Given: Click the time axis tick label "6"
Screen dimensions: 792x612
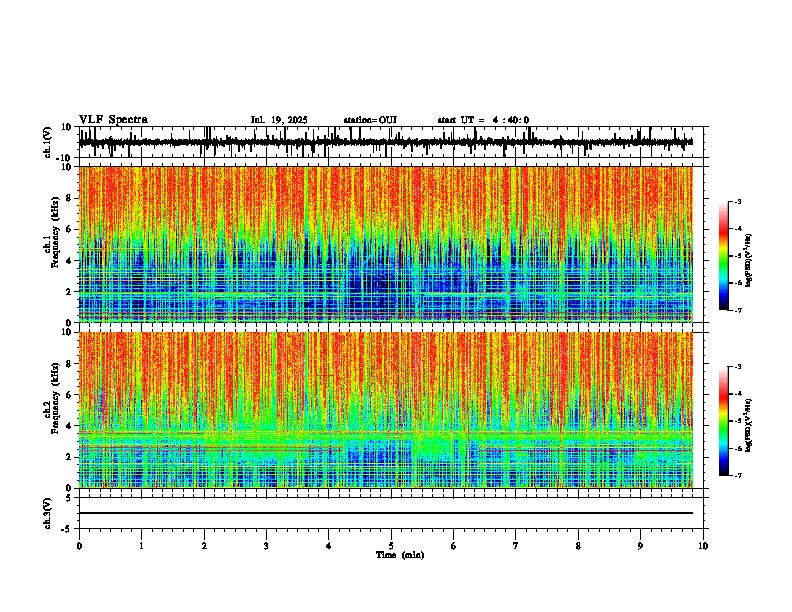Looking at the screenshot, I should 454,546.
